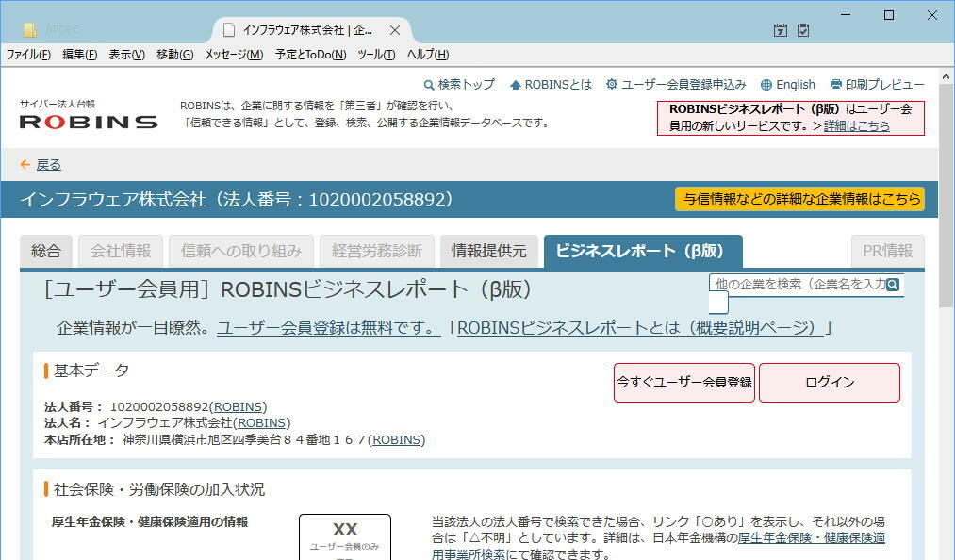Viewport: 955px width, 560px height.
Task: Click the printer icon beside 印刷プレビュー
Action: point(836,84)
